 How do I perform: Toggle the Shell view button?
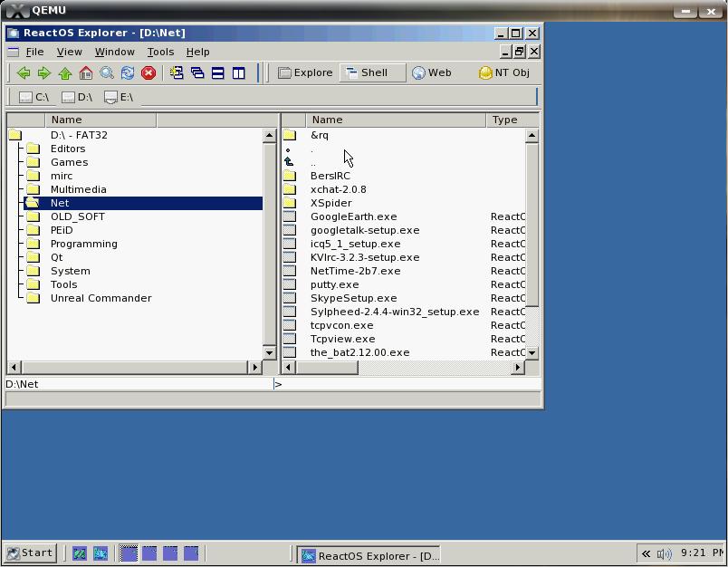pos(372,73)
